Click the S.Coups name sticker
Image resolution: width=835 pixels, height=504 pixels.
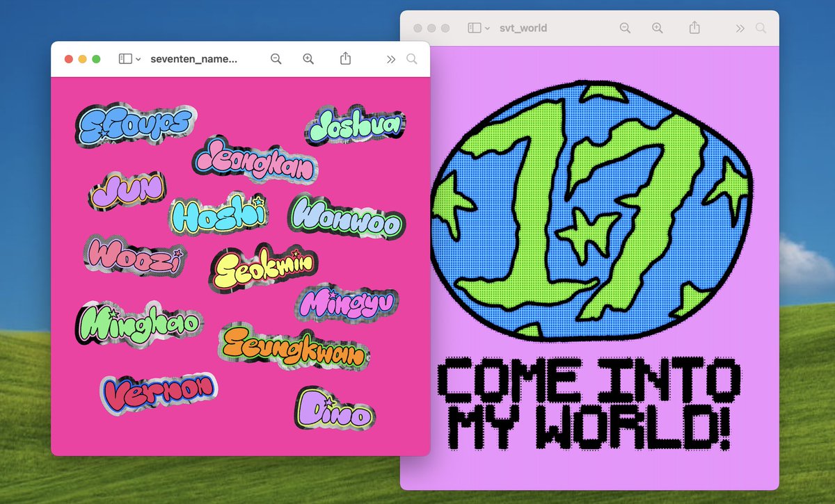click(135, 125)
